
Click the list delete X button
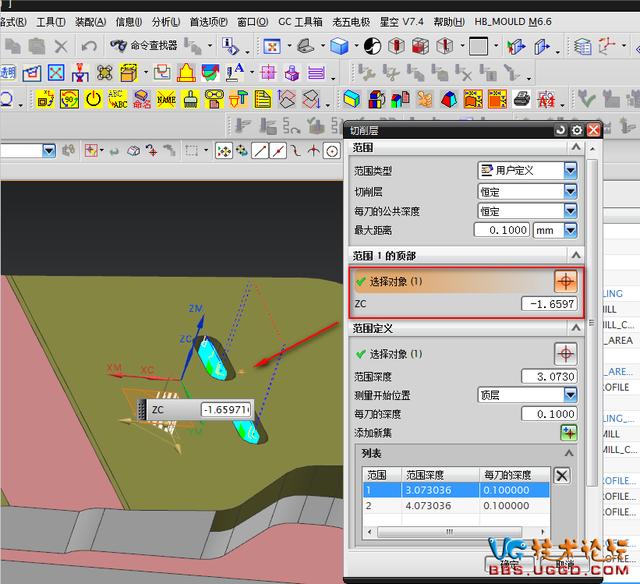[x=562, y=475]
